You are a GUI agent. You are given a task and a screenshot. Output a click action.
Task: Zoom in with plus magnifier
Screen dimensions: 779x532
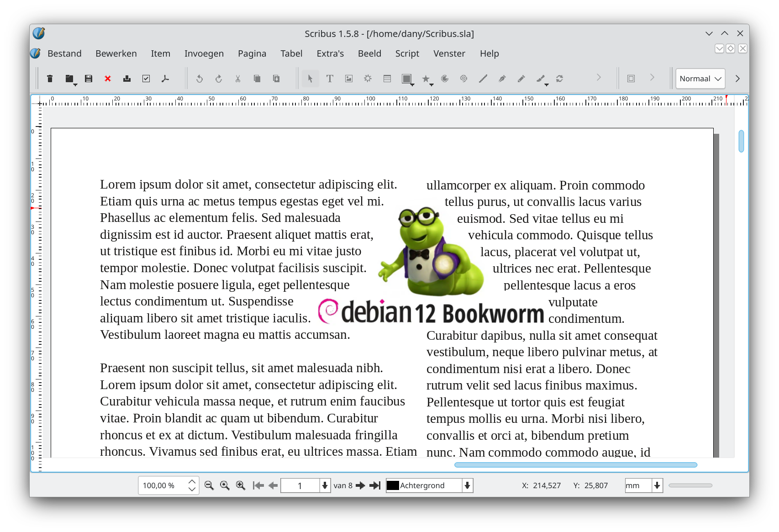coord(241,485)
